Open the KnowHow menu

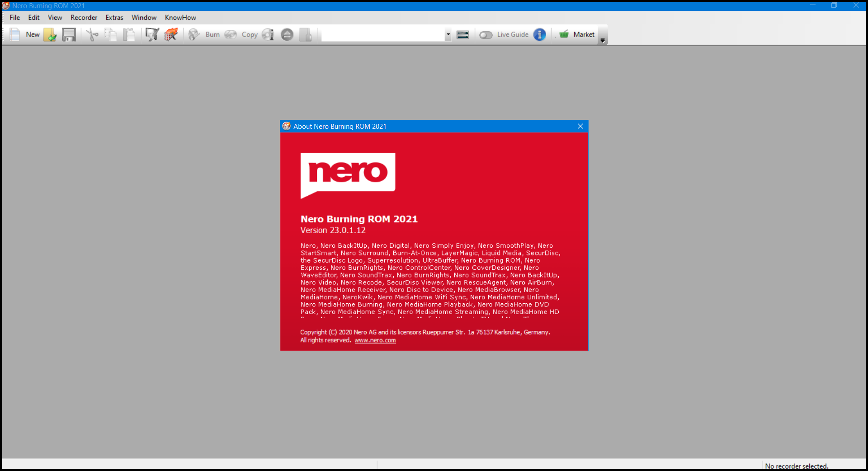180,18
